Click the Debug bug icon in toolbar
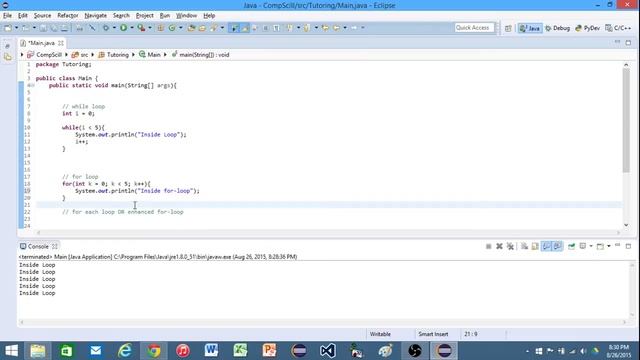Viewport: 640px width, 360px height. pos(106,28)
